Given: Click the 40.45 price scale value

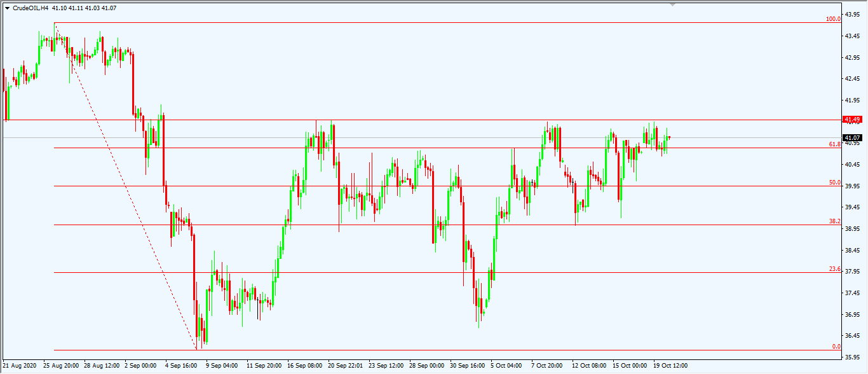Looking at the screenshot, I should coord(853,165).
